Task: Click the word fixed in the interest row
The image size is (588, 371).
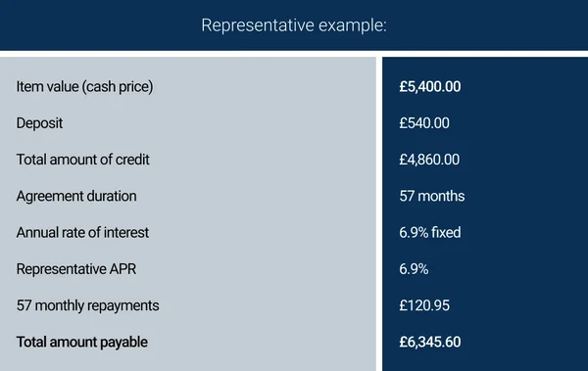Action: coord(446,232)
